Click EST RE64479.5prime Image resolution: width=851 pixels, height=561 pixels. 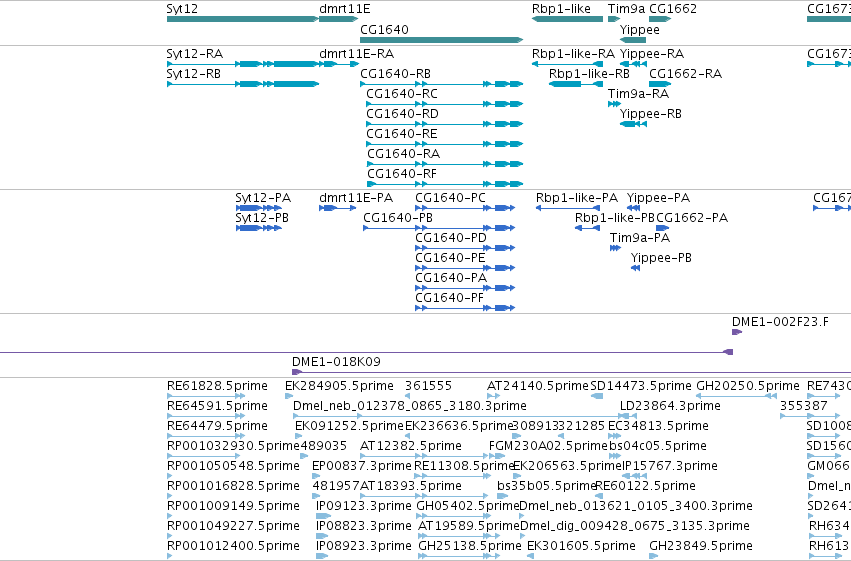(x=206, y=436)
